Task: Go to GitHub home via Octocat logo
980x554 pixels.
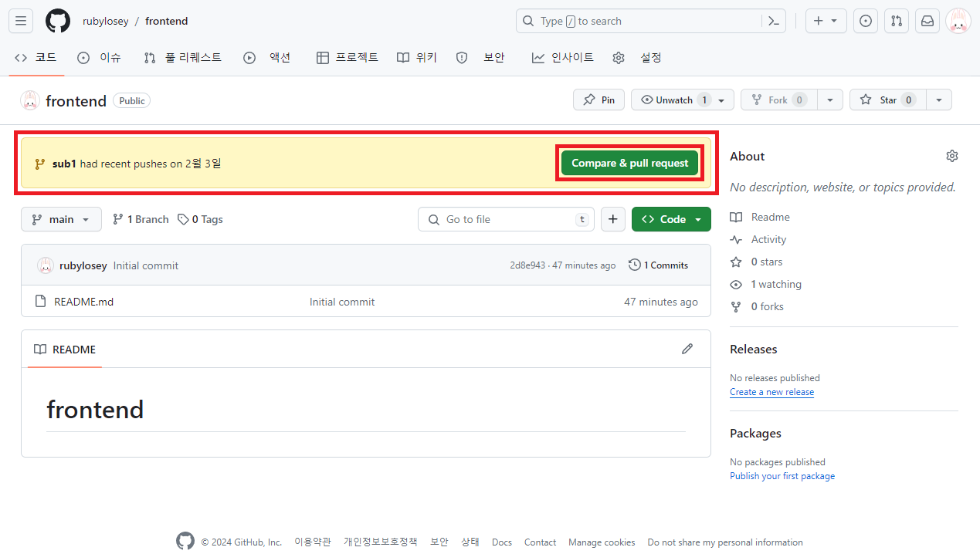Action: coord(58,21)
